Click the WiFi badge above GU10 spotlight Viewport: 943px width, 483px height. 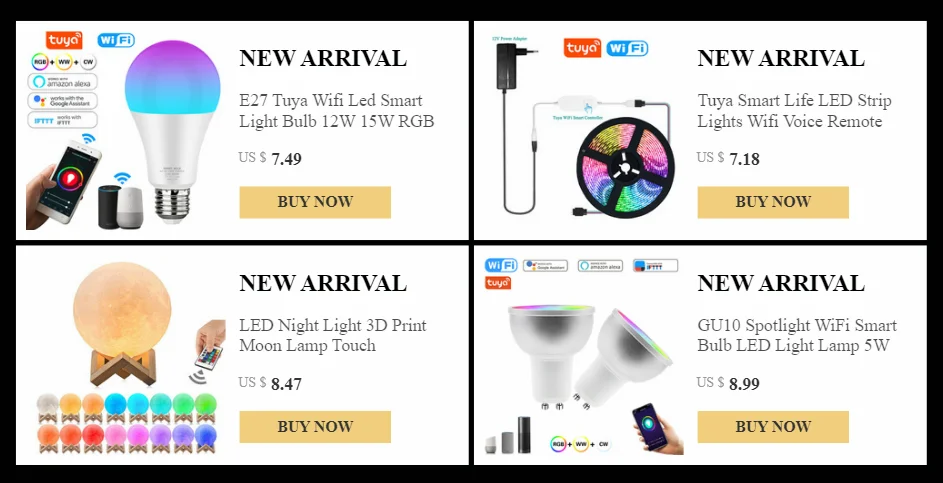click(501, 265)
